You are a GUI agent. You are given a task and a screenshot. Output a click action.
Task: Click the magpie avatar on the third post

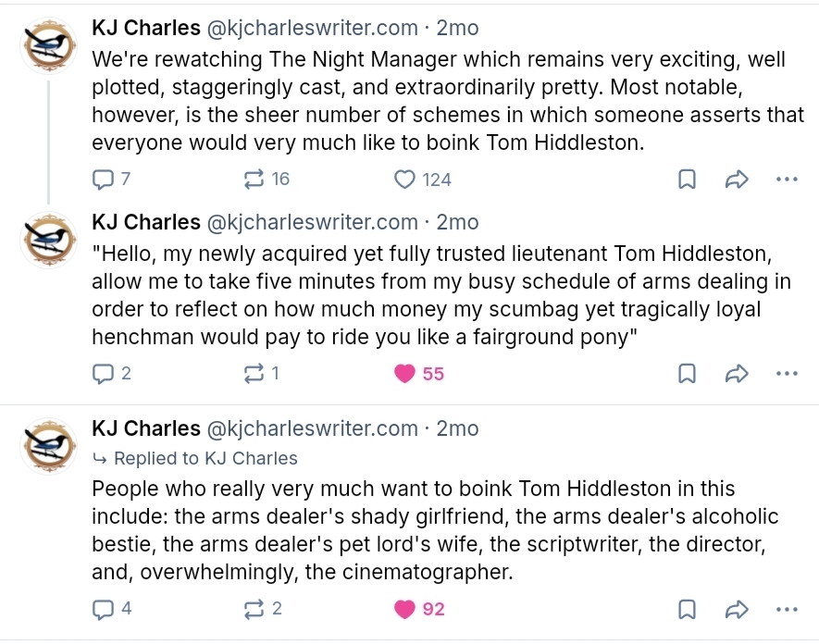pyautogui.click(x=48, y=445)
